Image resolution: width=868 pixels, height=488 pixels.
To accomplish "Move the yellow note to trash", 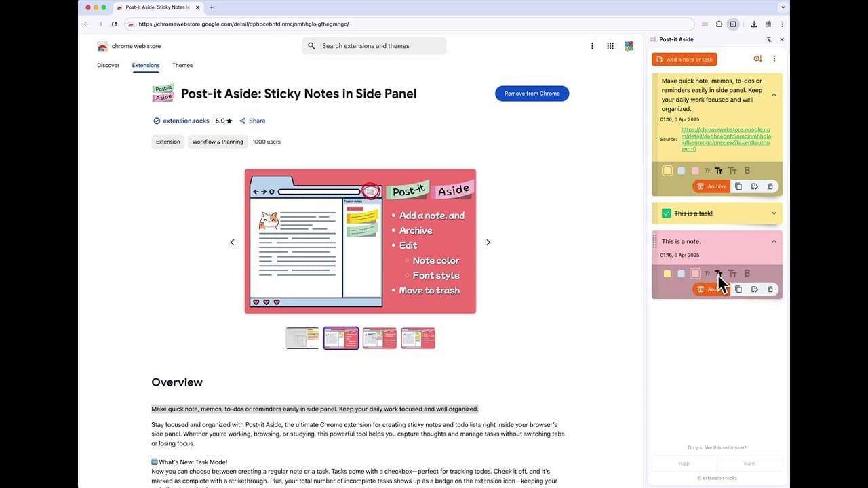I will tap(770, 186).
